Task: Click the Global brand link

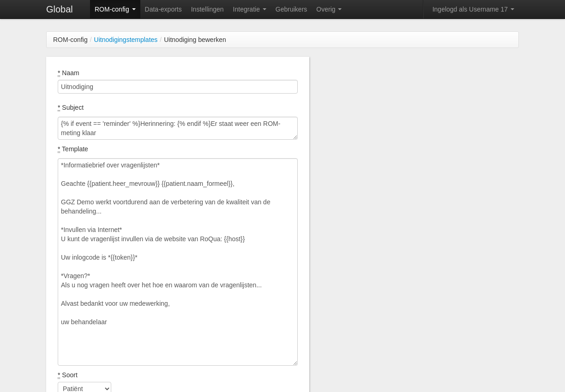Action: (x=59, y=9)
